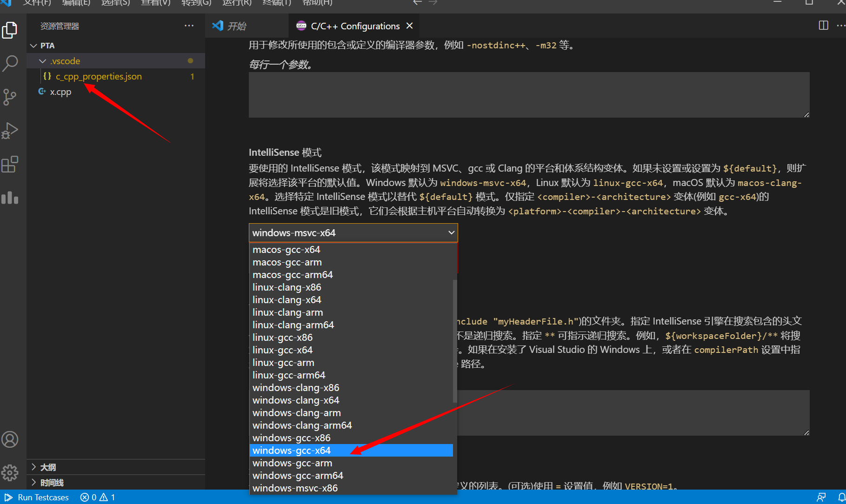Expand the 时间线 timeline section

coord(116,482)
